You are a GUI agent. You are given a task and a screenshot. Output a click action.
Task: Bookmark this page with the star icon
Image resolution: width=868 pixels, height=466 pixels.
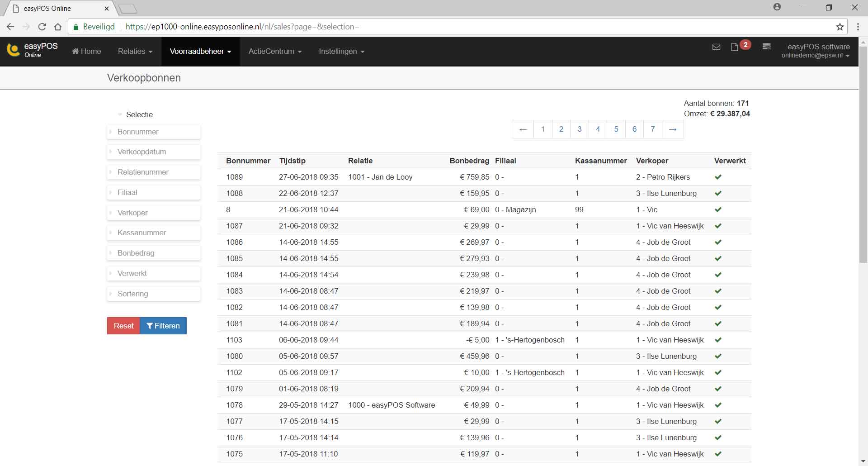click(840, 27)
